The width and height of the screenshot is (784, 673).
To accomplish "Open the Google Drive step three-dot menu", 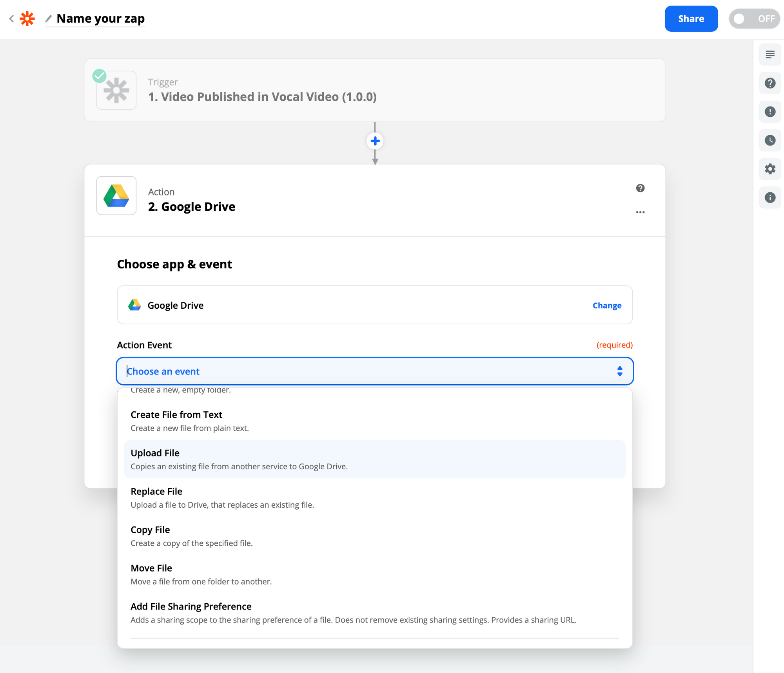I will tap(640, 212).
